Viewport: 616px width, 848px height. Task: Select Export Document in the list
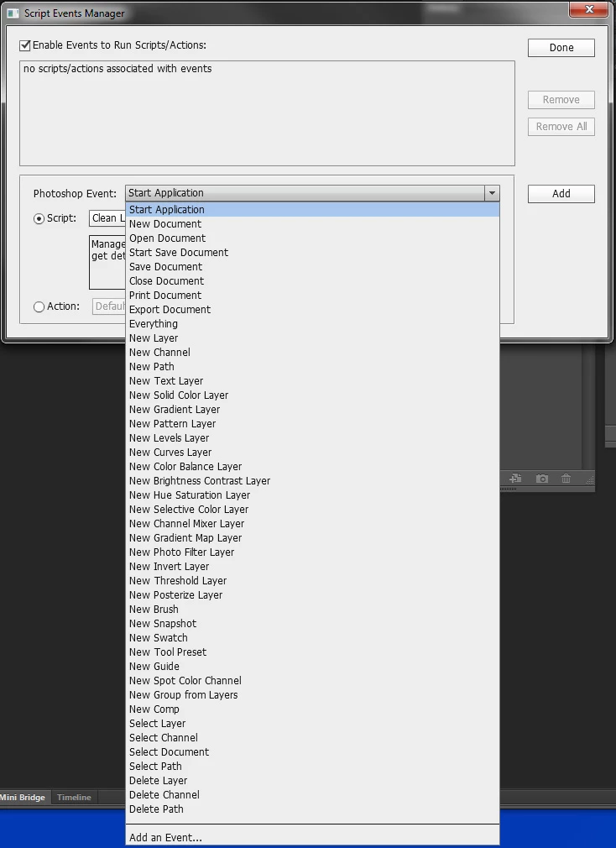click(x=312, y=309)
